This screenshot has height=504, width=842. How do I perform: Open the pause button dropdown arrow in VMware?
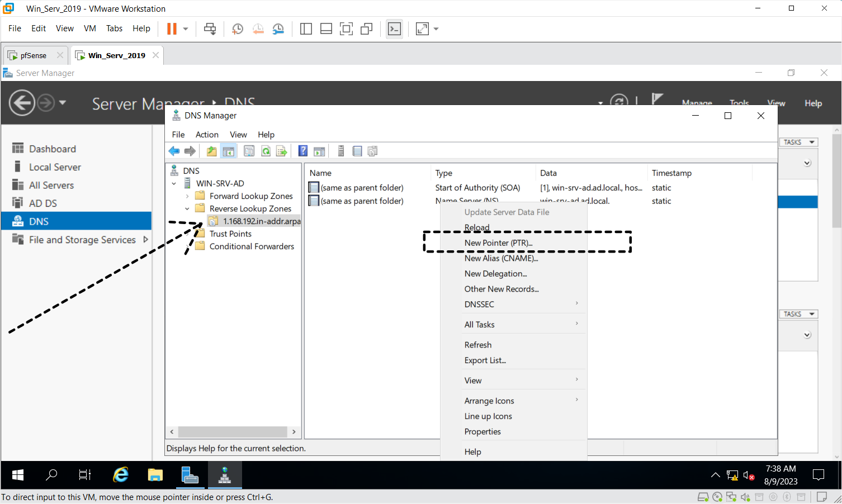[186, 28]
